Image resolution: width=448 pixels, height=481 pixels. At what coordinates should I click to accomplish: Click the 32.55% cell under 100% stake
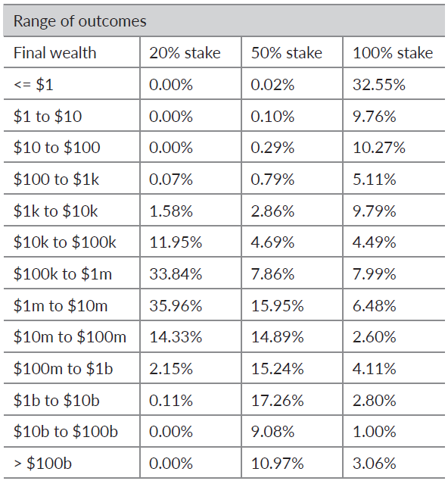(379, 84)
